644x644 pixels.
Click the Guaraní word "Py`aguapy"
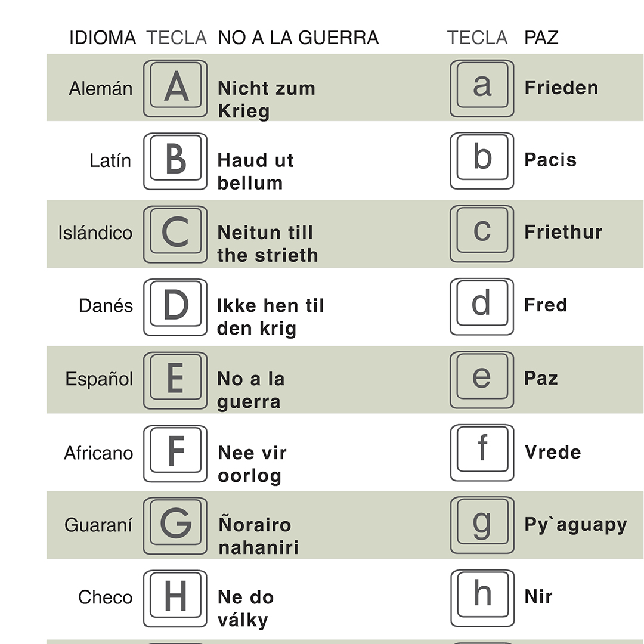pyautogui.click(x=576, y=525)
